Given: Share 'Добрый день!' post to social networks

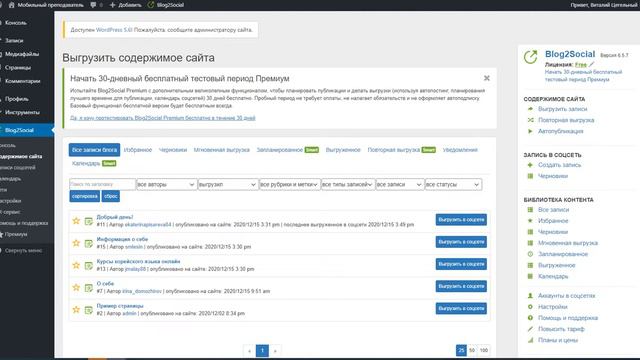Looking at the screenshot, I should pyautogui.click(x=461, y=220).
